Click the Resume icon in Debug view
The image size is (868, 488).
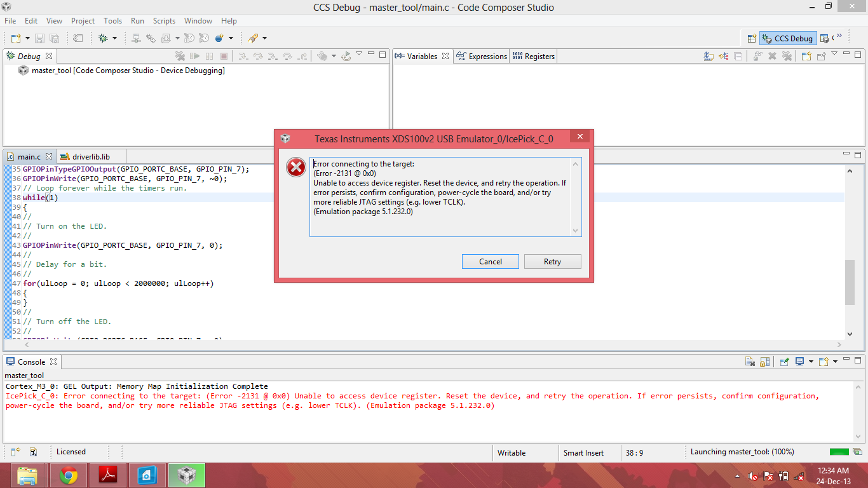point(194,56)
